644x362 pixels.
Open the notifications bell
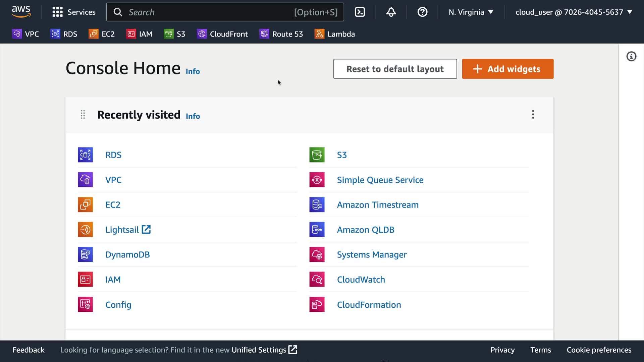pos(391,12)
